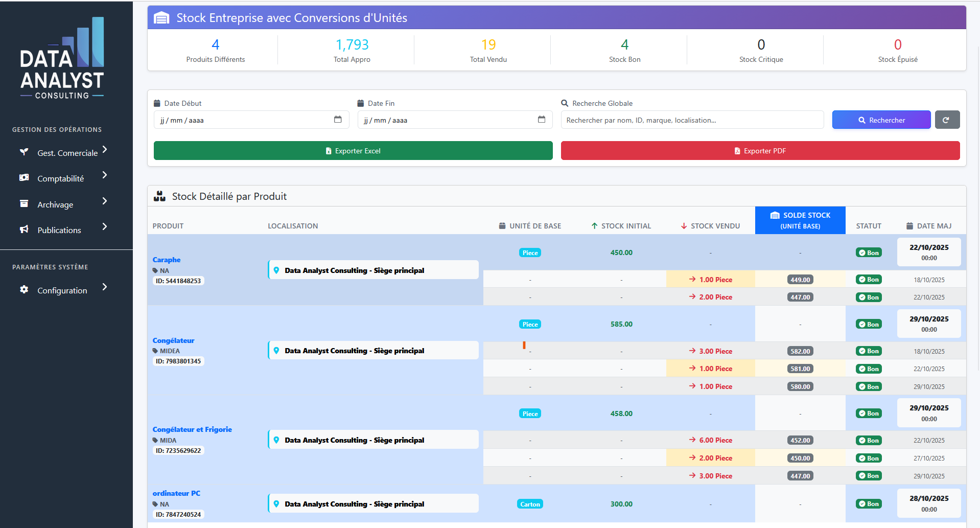Viewport: 980px width, 528px height.
Task: Click the Publications megaphone icon in sidebar
Action: [24, 229]
